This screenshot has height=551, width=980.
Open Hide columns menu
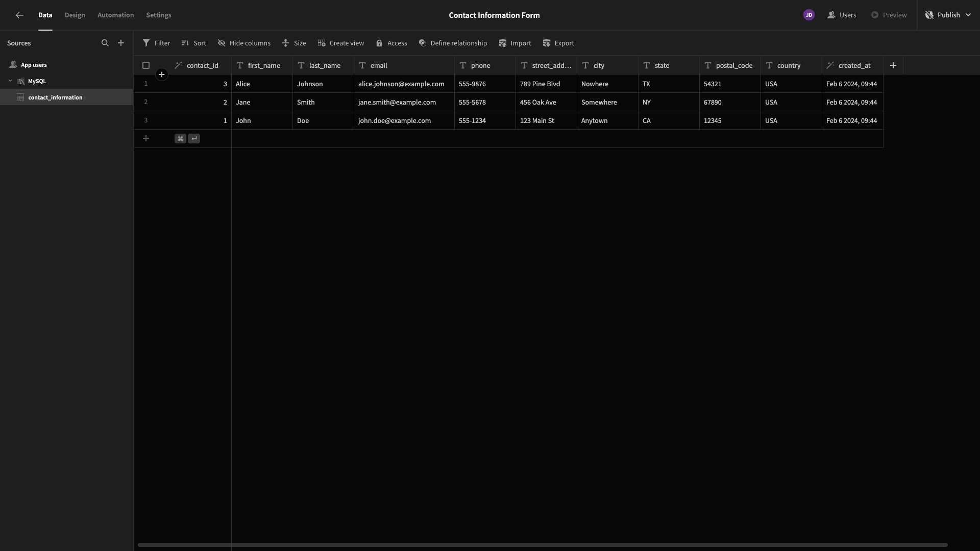[x=244, y=43]
